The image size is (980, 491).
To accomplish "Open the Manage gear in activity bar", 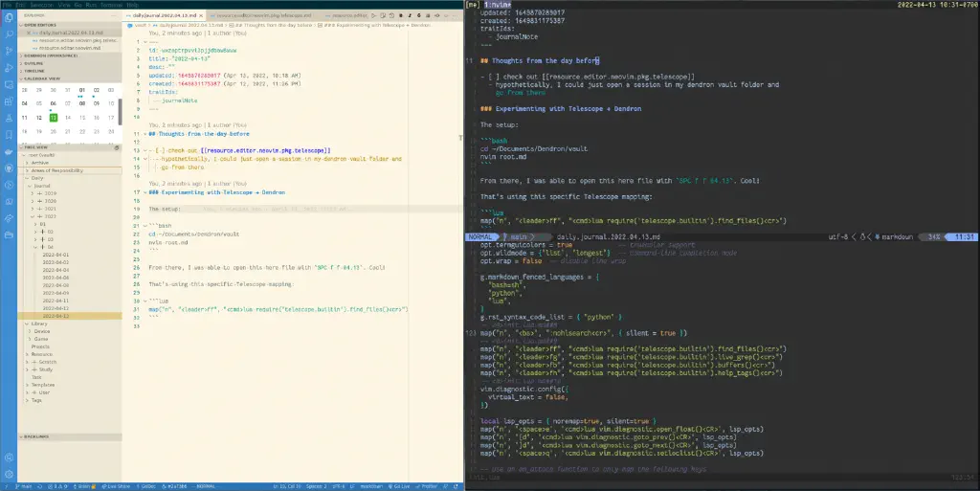I will pyautogui.click(x=9, y=474).
